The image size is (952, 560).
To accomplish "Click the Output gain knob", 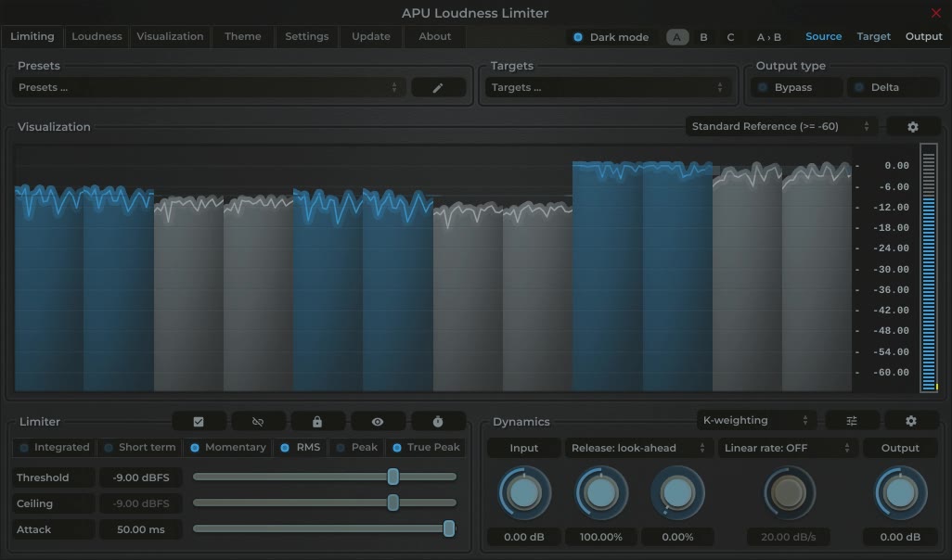I will [x=900, y=493].
